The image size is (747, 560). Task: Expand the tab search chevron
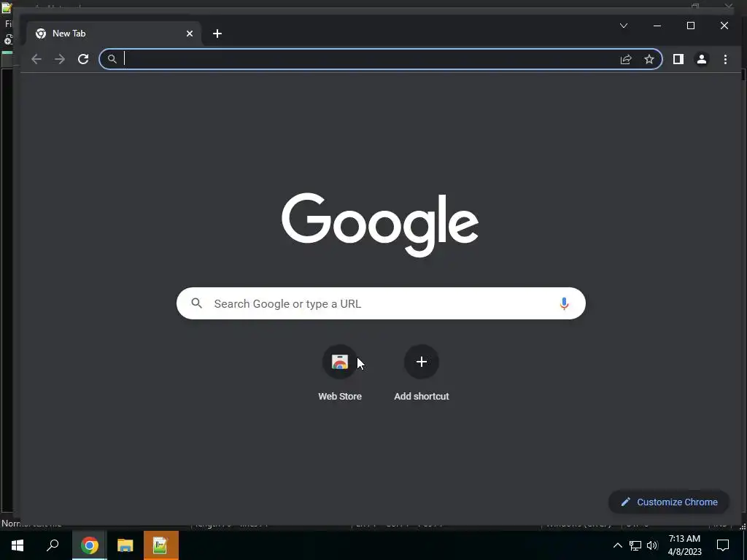click(x=624, y=26)
